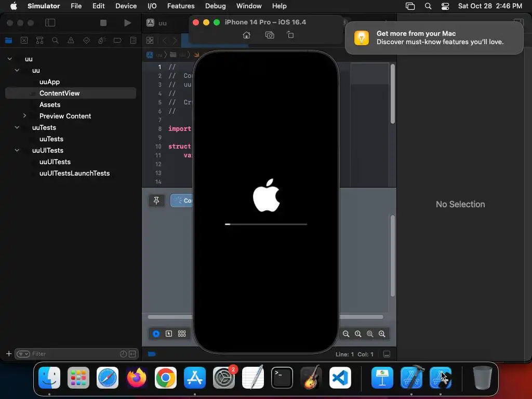Open Get more from your Mac notification

pyautogui.click(x=434, y=37)
